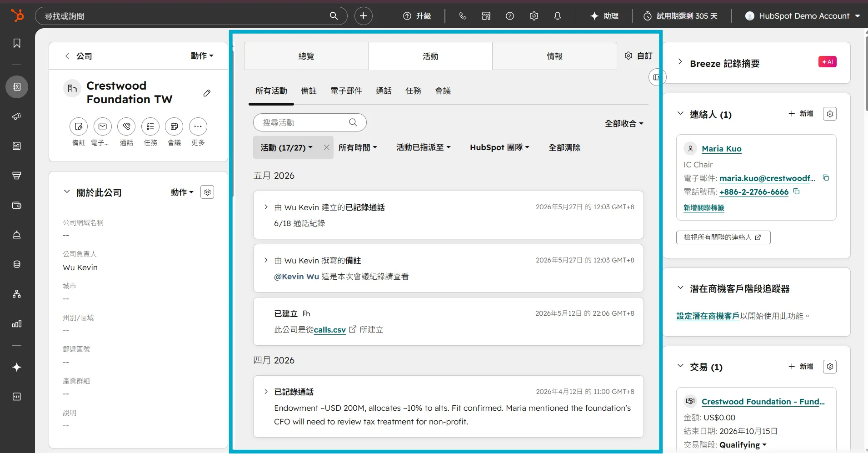
Task: Click the 設定潛在商機客戶 link
Action: click(x=708, y=316)
